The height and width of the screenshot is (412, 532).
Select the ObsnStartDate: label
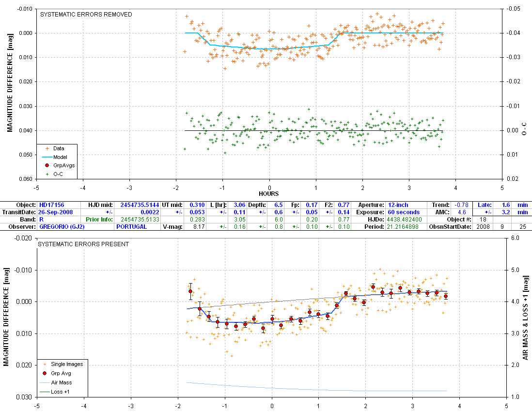click(x=450, y=227)
